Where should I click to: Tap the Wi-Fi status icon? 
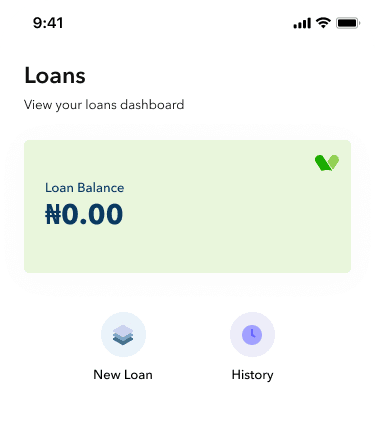click(323, 23)
